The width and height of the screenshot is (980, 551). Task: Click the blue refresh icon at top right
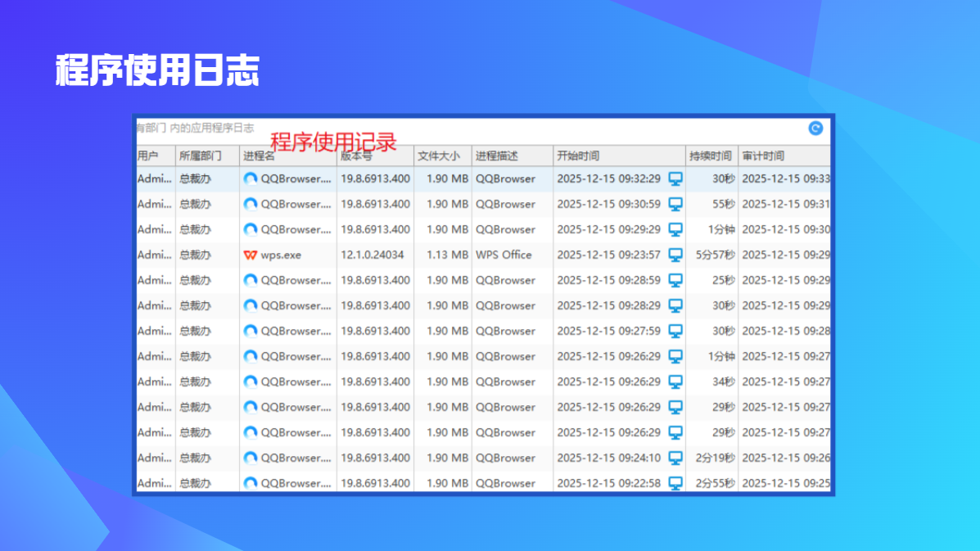pyautogui.click(x=815, y=129)
